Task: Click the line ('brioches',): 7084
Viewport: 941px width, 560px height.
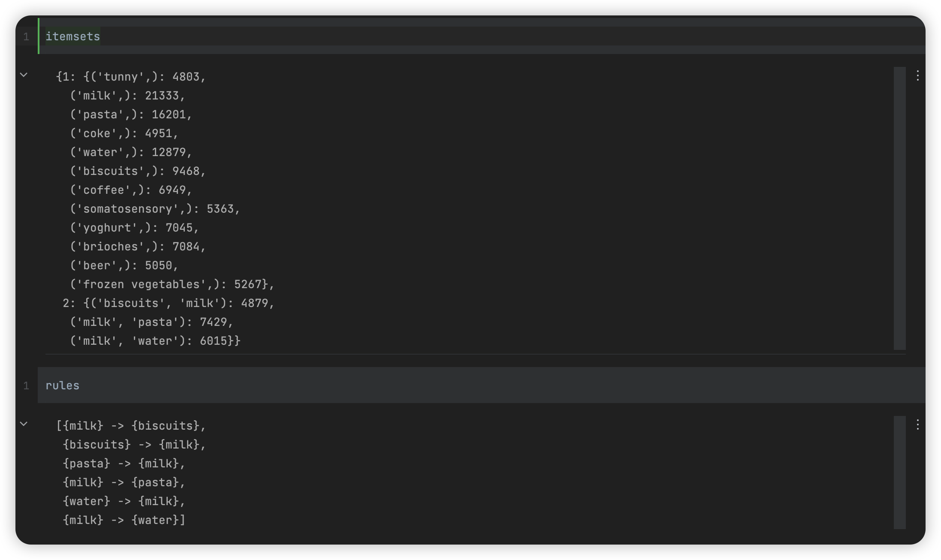Action: point(138,247)
